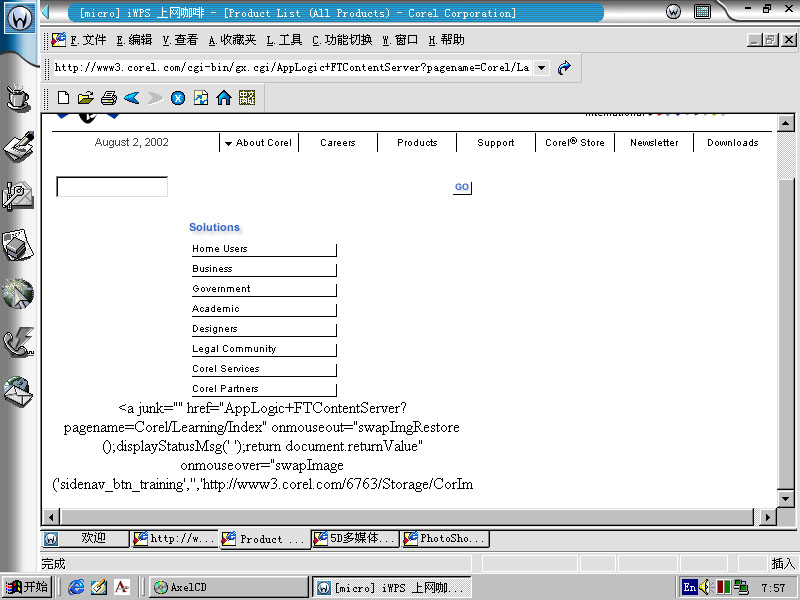Open the address bar dropdown arrow
This screenshot has width=800, height=600.
[542, 67]
